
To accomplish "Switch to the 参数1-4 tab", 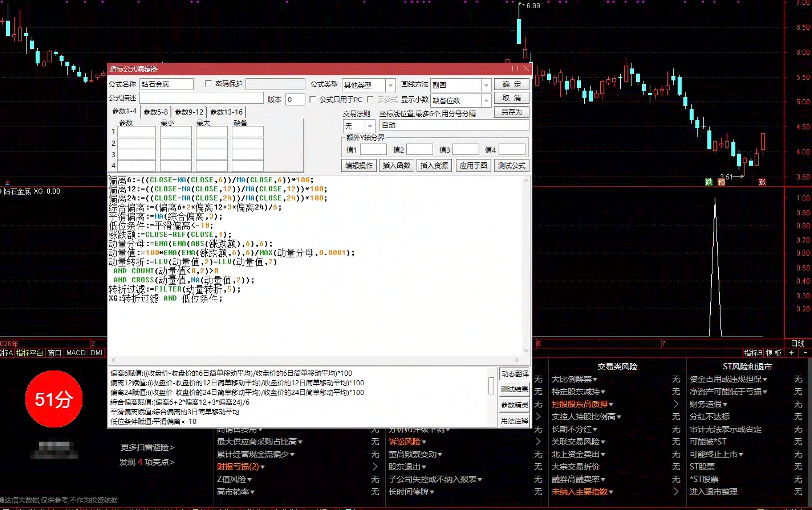I will [124, 111].
